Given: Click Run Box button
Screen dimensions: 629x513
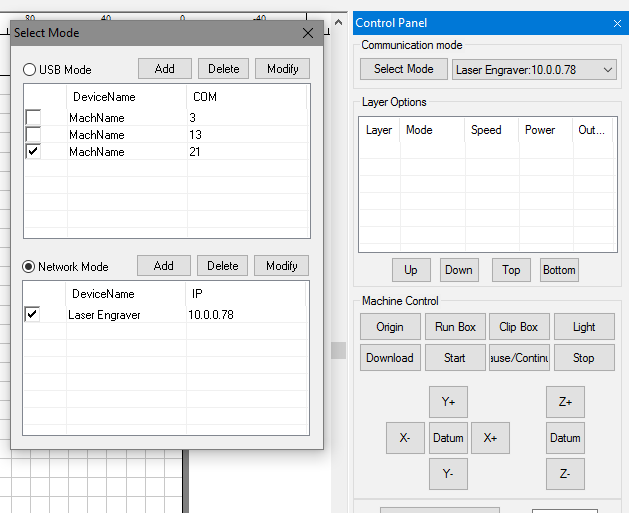Looking at the screenshot, I should (455, 327).
